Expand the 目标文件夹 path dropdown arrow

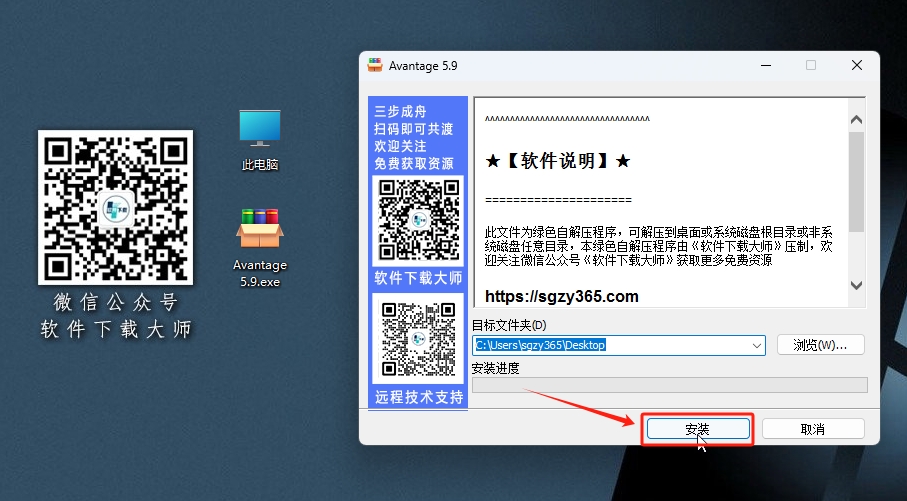click(x=756, y=345)
